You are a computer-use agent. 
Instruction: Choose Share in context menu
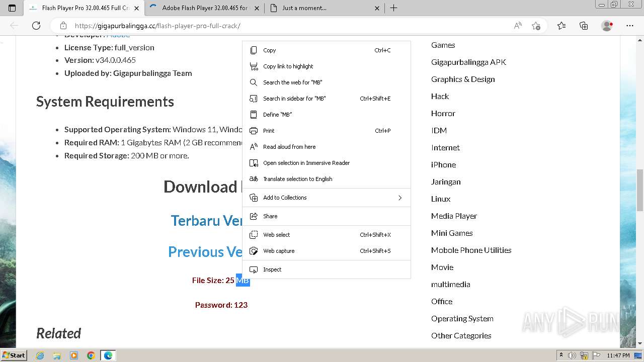327,216
